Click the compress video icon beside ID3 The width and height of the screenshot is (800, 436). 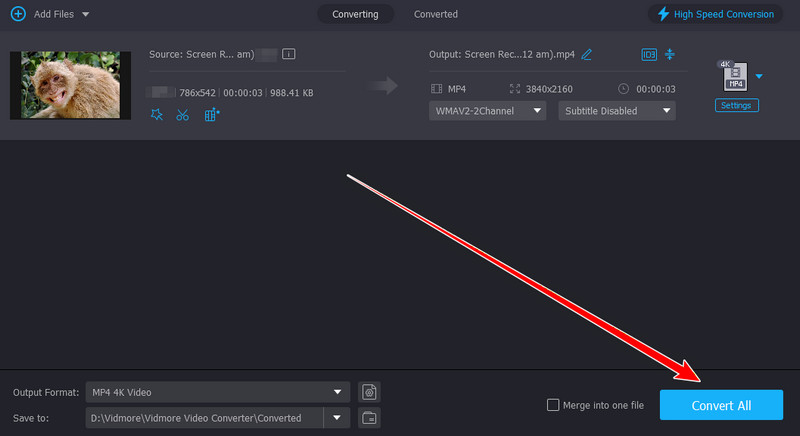(670, 53)
